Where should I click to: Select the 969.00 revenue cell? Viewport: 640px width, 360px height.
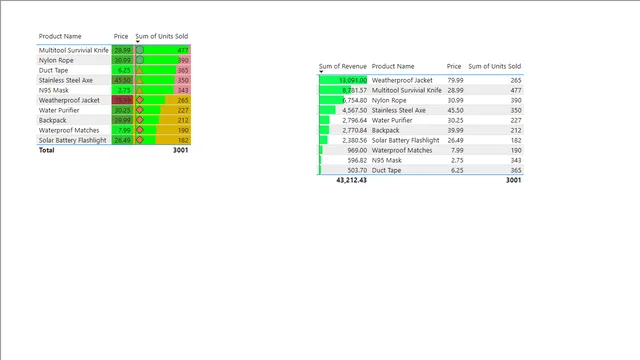[x=343, y=150]
